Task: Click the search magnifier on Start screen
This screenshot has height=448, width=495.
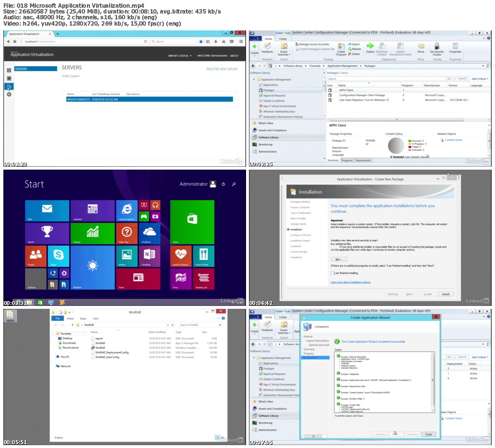Action: click(x=234, y=184)
